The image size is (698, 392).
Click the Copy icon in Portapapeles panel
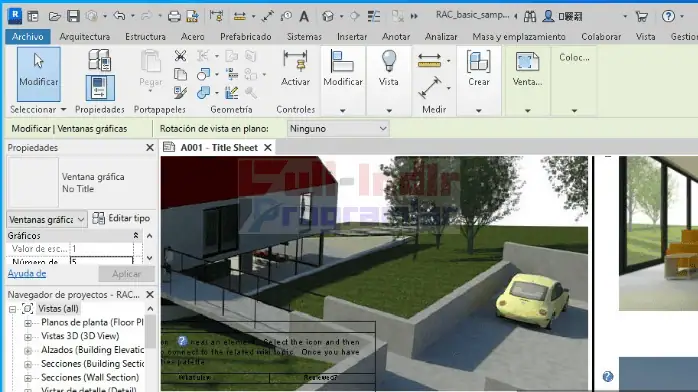pyautogui.click(x=180, y=74)
